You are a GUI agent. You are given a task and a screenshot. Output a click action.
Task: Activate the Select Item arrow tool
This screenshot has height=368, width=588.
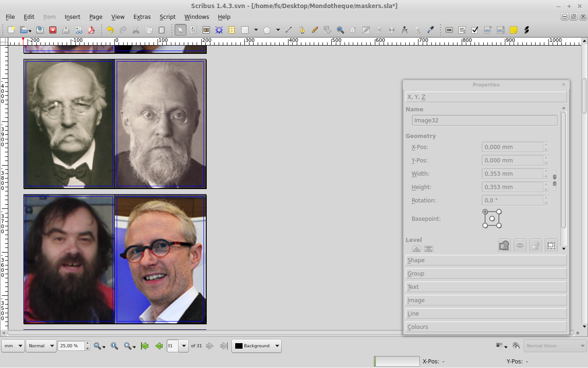tap(181, 30)
